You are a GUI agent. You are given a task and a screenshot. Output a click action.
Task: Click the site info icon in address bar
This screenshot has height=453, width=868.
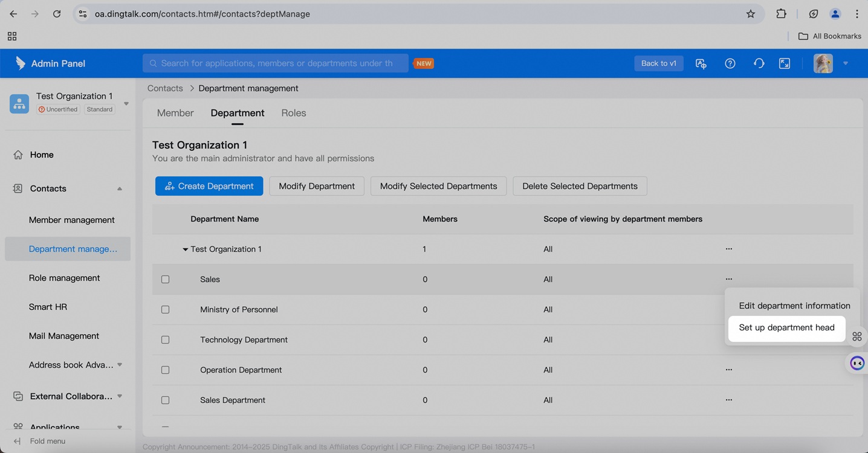83,14
